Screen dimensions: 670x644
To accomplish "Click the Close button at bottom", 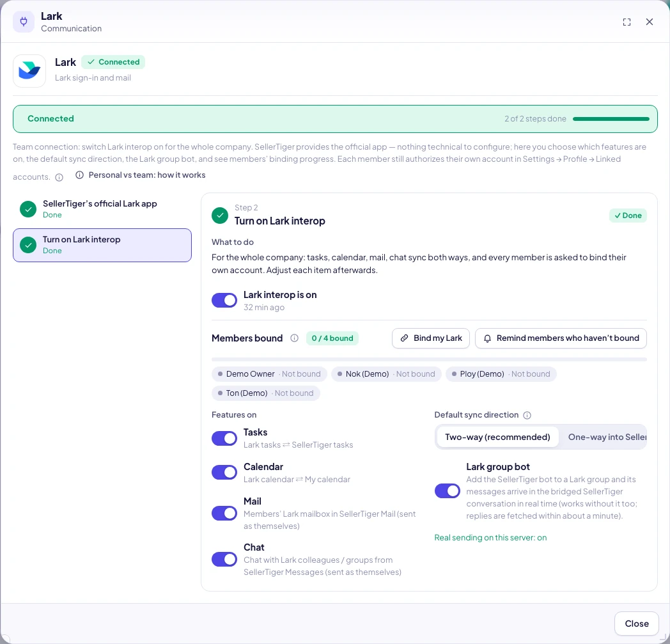I will [637, 624].
